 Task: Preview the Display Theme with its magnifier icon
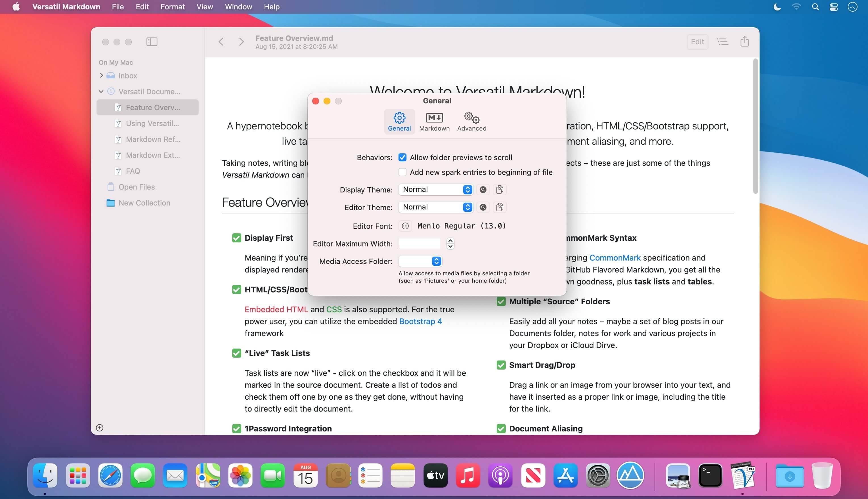[x=483, y=190]
